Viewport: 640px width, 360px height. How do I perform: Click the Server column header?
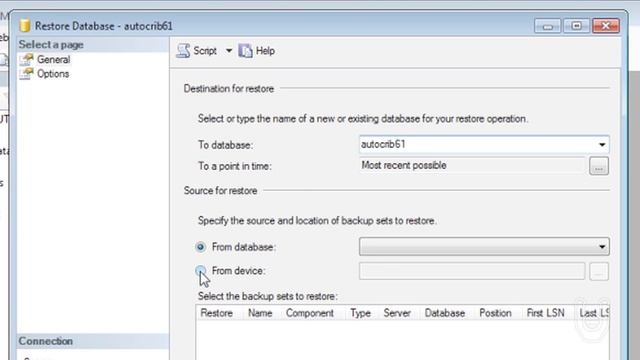[397, 313]
